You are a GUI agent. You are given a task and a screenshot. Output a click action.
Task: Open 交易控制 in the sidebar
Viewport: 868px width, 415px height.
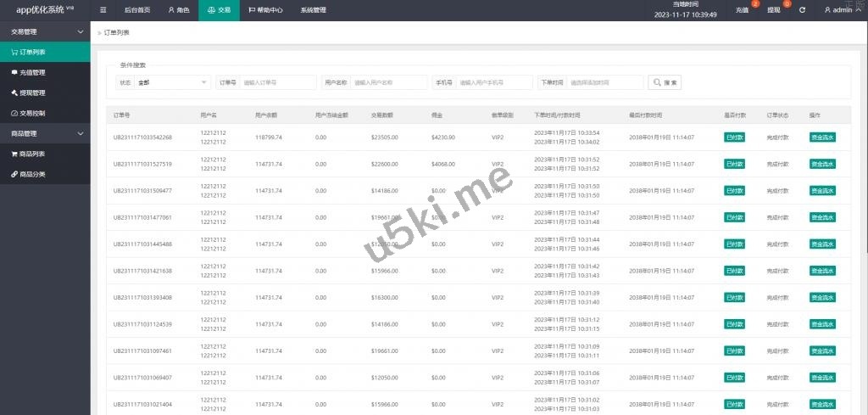32,113
